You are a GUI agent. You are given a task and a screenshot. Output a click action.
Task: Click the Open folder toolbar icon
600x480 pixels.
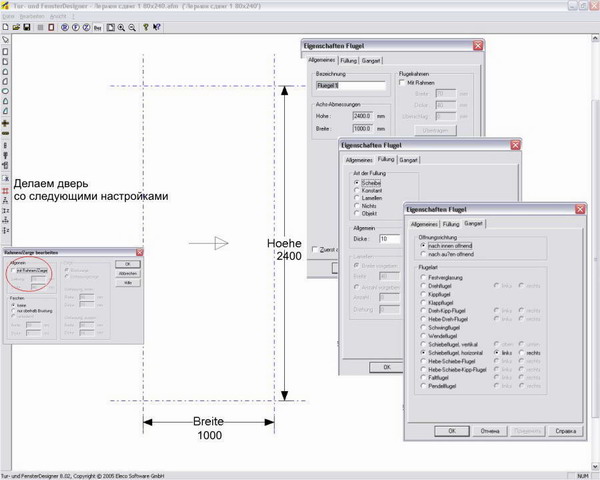(16, 27)
